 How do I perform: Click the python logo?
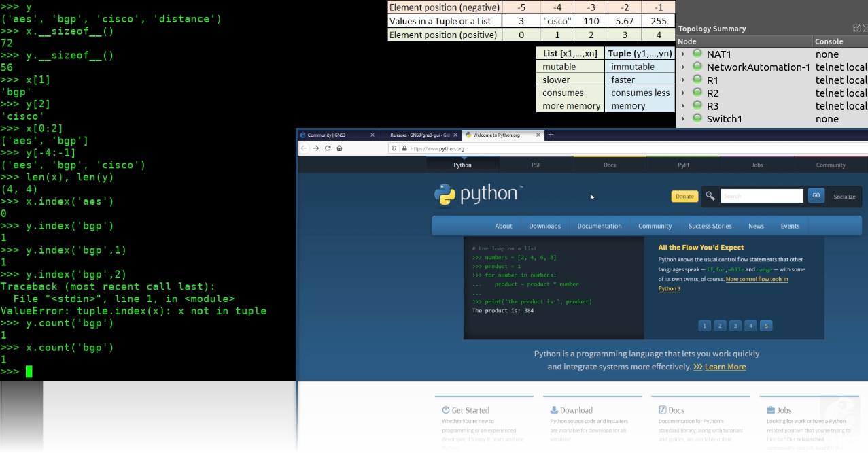479,195
